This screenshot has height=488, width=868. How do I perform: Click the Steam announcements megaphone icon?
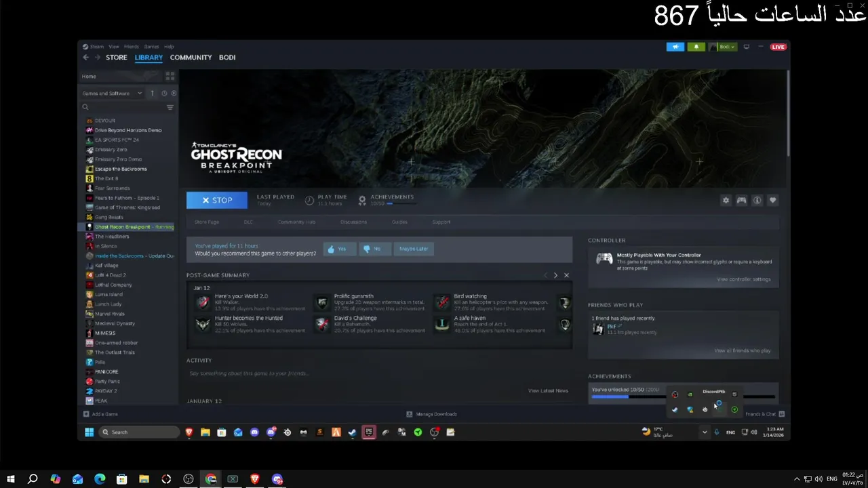pos(675,47)
